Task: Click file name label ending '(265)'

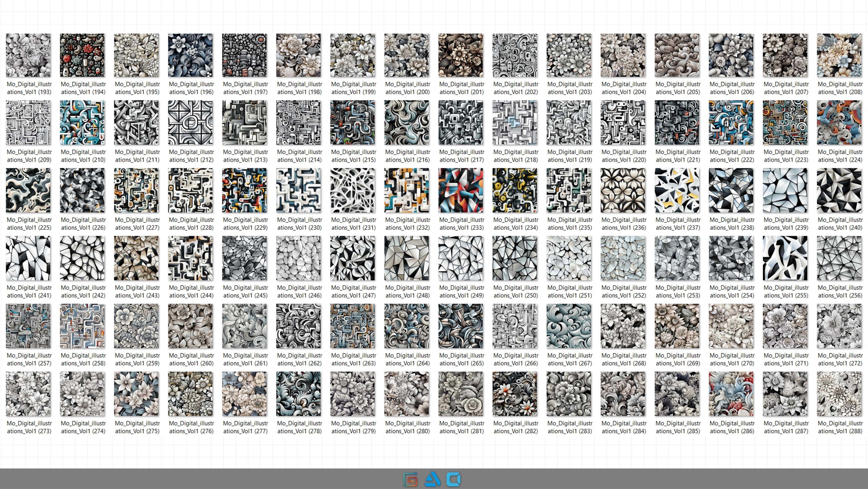Action: tap(462, 359)
